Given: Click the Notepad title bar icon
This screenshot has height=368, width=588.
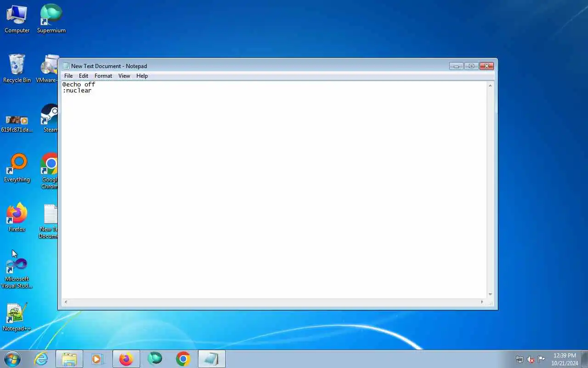Looking at the screenshot, I should pyautogui.click(x=66, y=66).
